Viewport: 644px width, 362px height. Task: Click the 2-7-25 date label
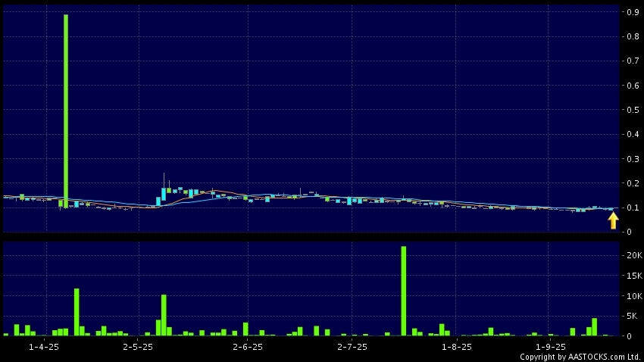[x=352, y=347]
